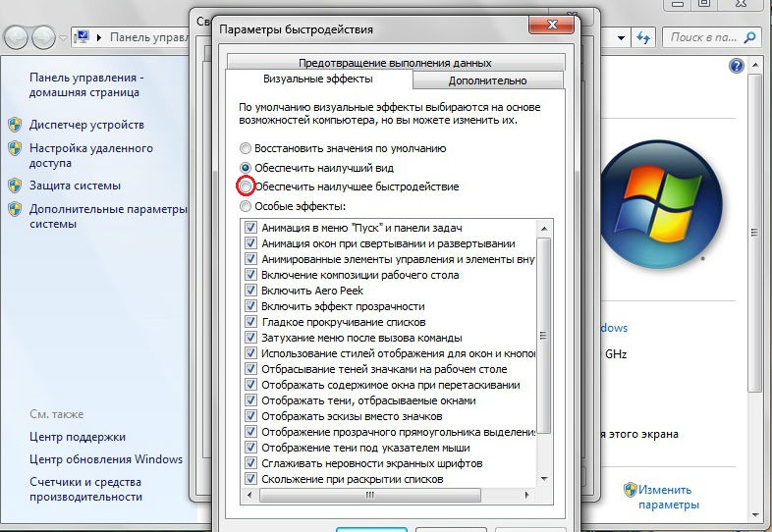The width and height of the screenshot is (772, 532).
Task: Click the back navigation arrow button
Action: 16,37
